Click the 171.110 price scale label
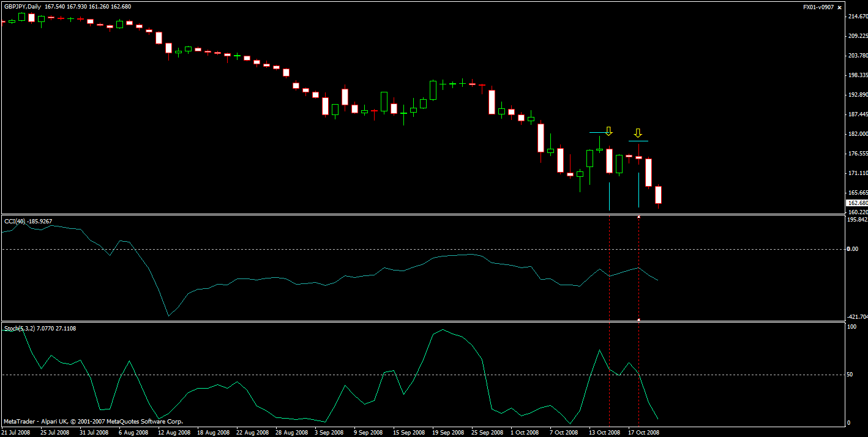The width and height of the screenshot is (868, 437). [x=858, y=173]
